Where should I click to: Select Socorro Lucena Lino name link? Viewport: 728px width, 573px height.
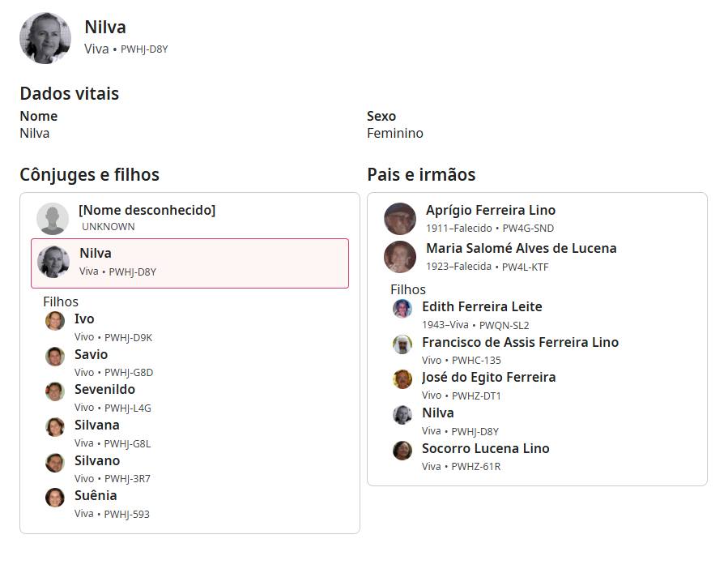point(485,449)
